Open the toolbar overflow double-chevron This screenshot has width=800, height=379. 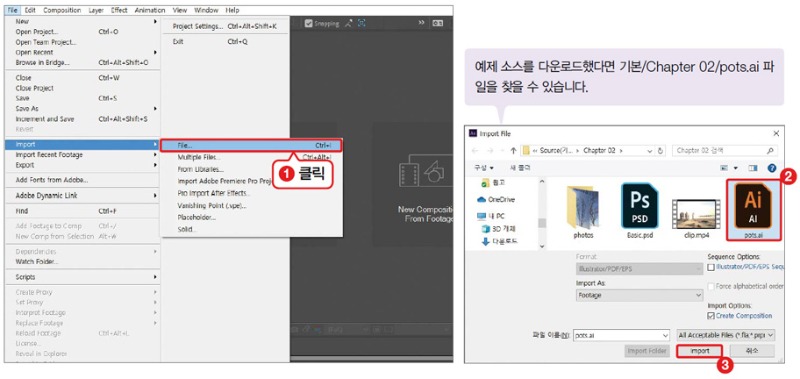[421, 23]
